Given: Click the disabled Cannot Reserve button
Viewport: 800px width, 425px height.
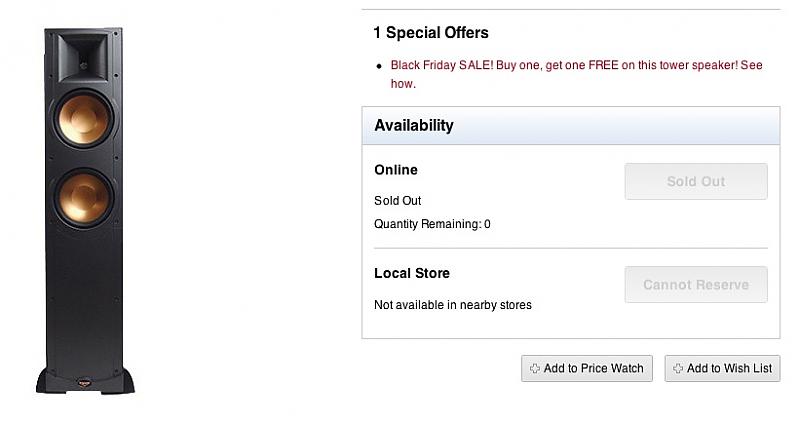Looking at the screenshot, I should [x=696, y=285].
